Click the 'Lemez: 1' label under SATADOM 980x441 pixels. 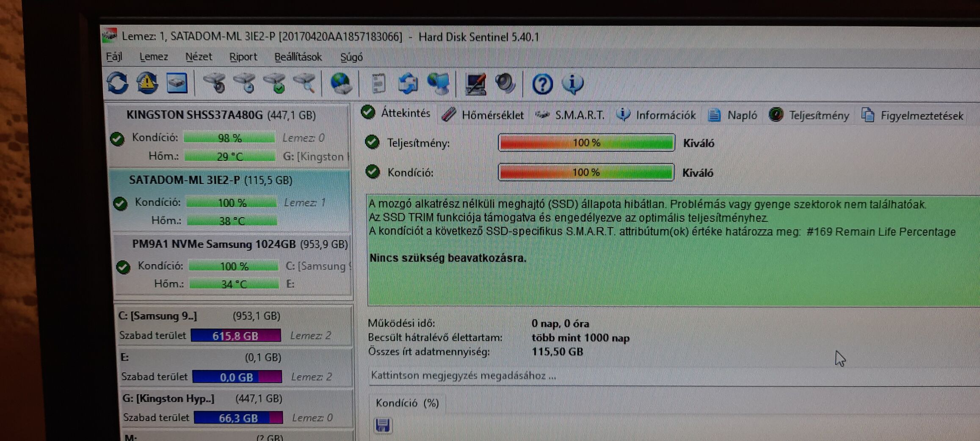(x=304, y=203)
